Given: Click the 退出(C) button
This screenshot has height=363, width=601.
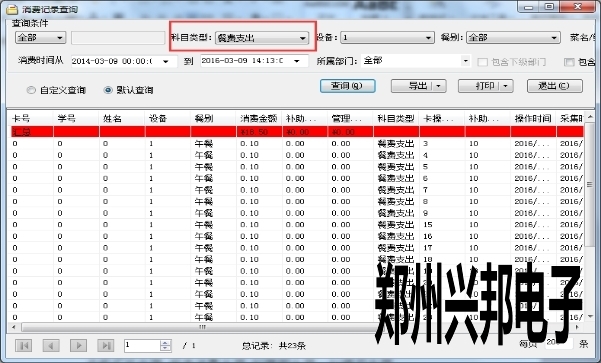Looking at the screenshot, I should tap(555, 86).
